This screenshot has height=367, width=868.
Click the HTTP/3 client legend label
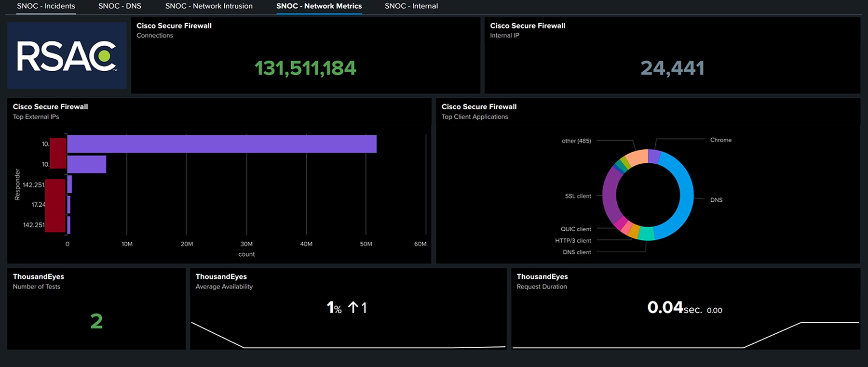click(573, 241)
